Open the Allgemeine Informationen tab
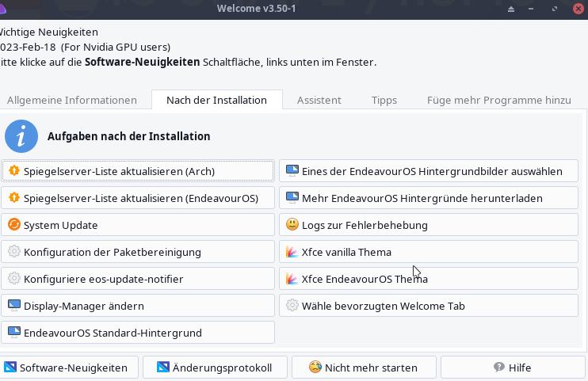588x381 pixels. [71, 100]
